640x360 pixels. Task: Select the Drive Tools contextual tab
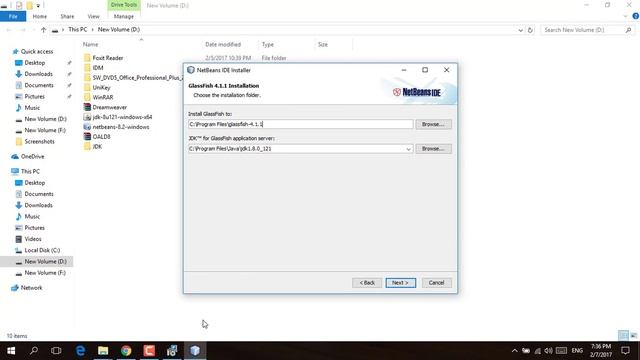click(124, 5)
